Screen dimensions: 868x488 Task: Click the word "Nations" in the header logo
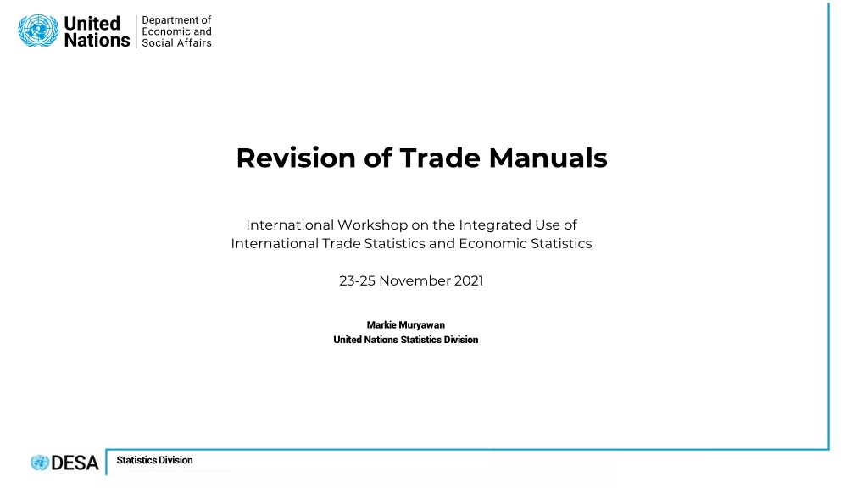[x=97, y=41]
